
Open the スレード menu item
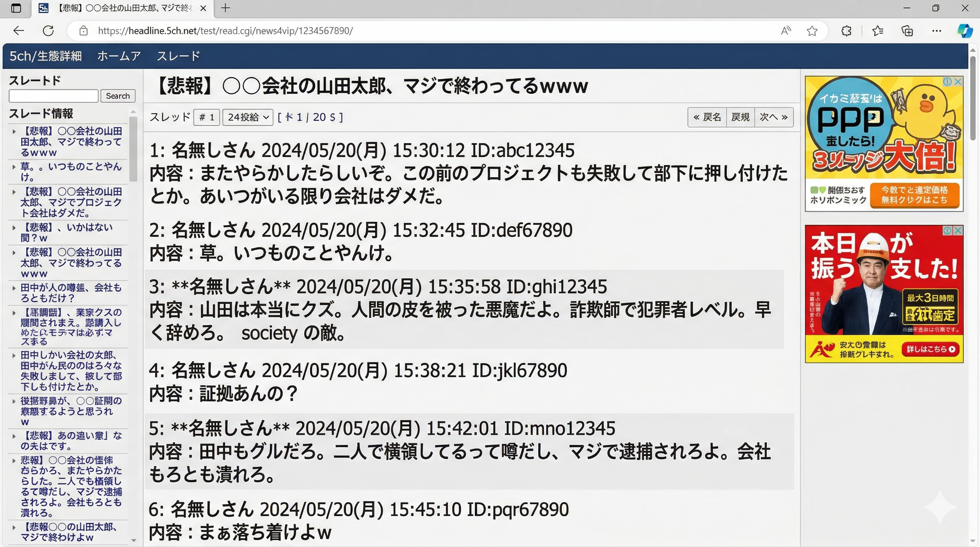point(178,56)
